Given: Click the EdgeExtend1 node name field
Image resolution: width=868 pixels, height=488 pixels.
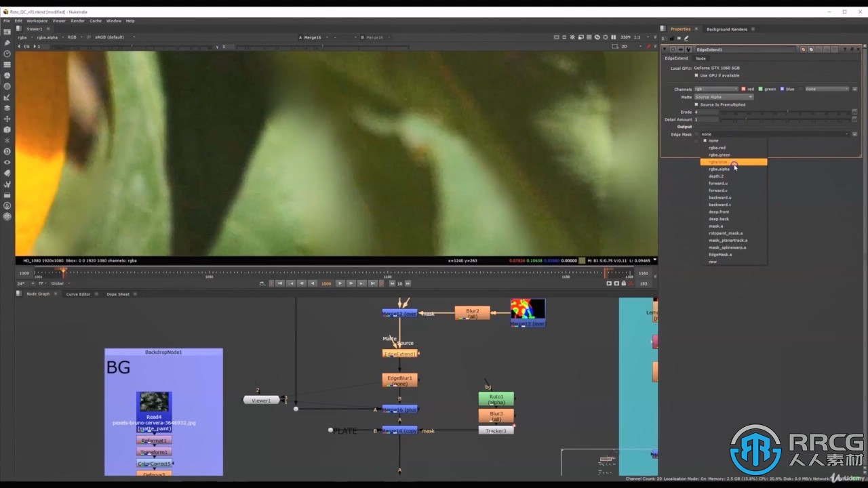Looking at the screenshot, I should 746,49.
